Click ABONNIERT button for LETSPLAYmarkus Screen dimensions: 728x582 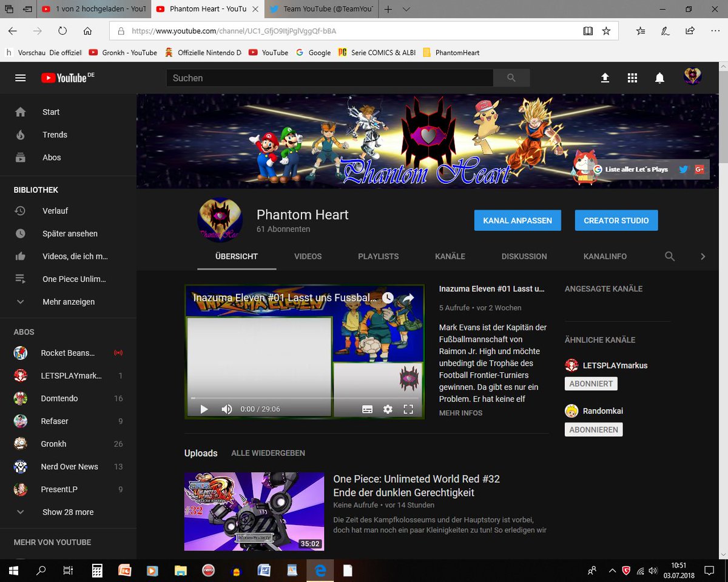tap(591, 384)
